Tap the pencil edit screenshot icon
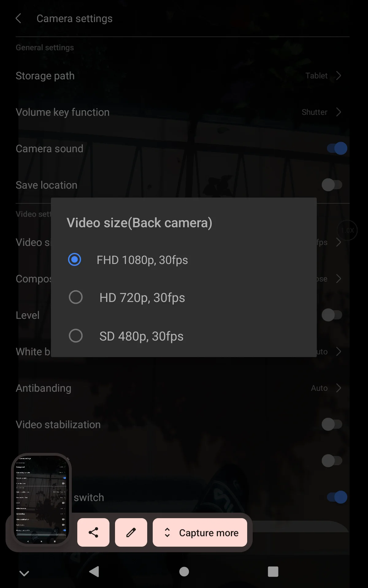 click(x=131, y=532)
